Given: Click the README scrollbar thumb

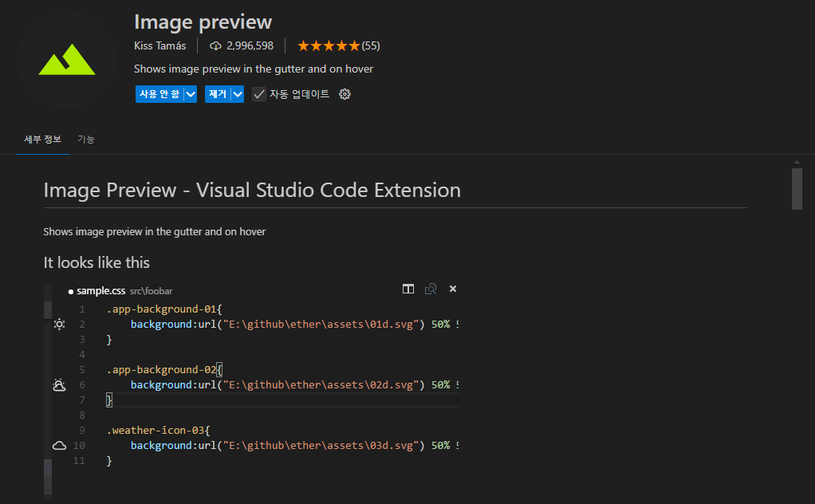Looking at the screenshot, I should pyautogui.click(x=797, y=189).
